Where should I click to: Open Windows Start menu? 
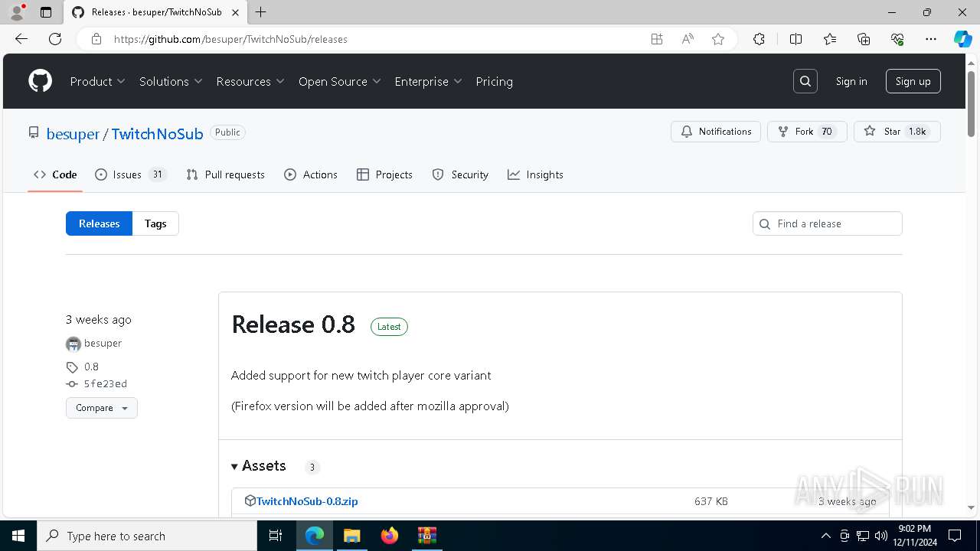pyautogui.click(x=18, y=536)
